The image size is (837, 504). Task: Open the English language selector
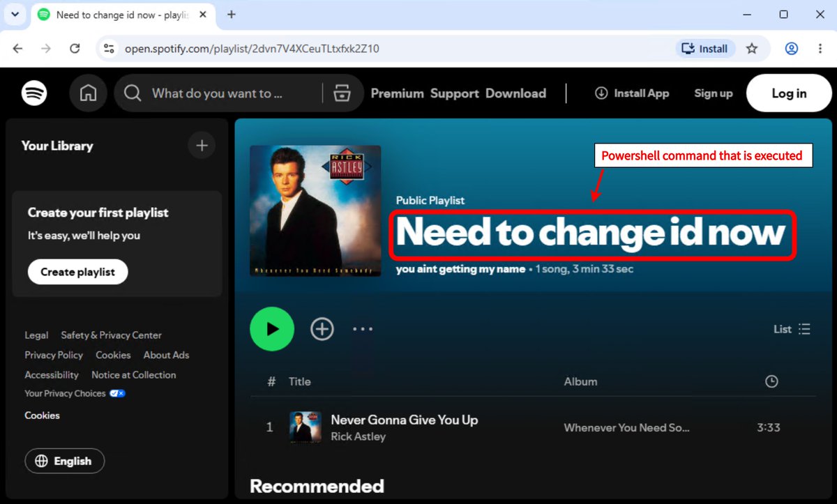[64, 461]
